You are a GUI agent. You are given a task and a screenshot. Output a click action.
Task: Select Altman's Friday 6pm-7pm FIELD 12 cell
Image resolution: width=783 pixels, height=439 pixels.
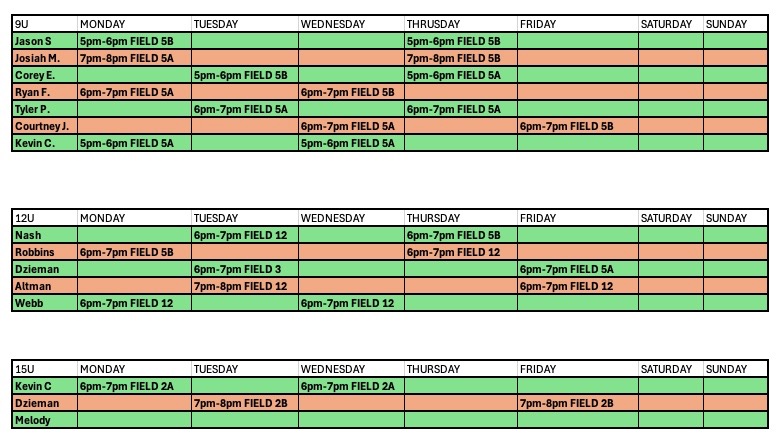pos(577,286)
